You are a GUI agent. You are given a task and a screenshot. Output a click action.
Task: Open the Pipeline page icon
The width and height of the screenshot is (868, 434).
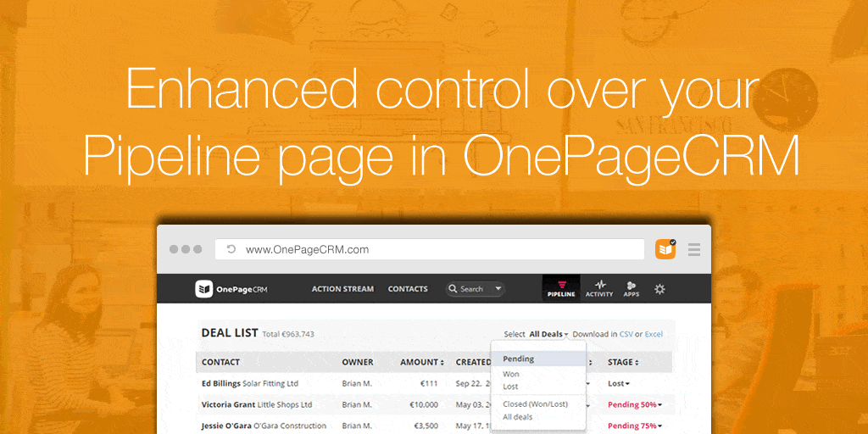[x=561, y=288]
